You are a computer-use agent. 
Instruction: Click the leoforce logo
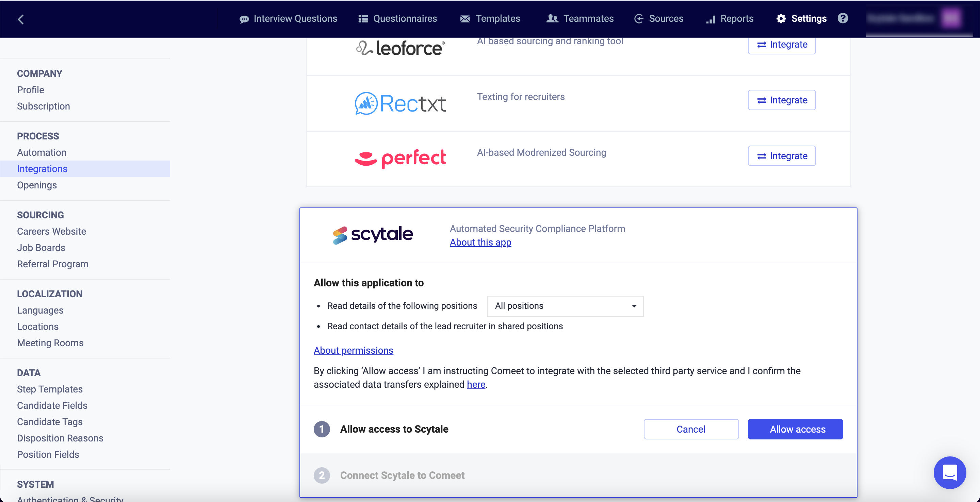pyautogui.click(x=400, y=48)
